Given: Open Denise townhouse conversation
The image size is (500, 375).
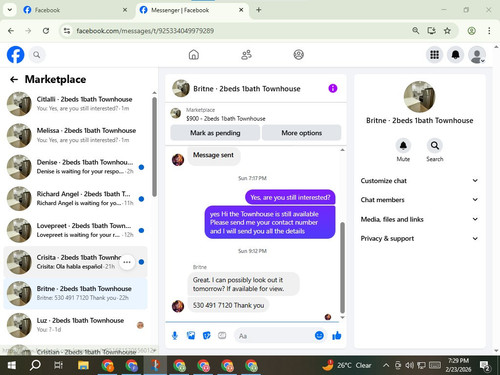Looking at the screenshot, I should pyautogui.click(x=75, y=167).
